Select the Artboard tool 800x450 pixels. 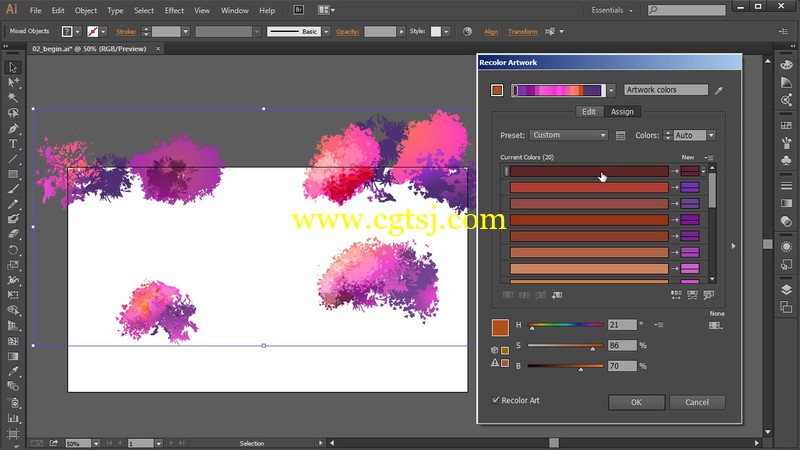pos(13,434)
